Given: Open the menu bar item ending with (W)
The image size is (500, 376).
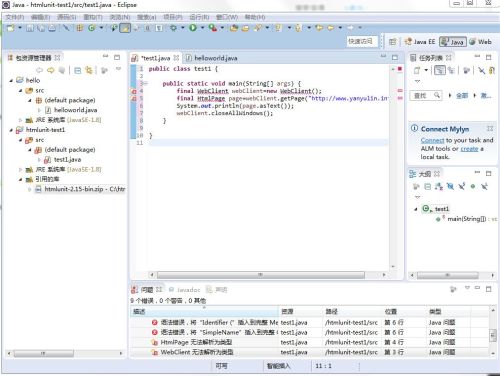Looking at the screenshot, I should click(227, 17).
